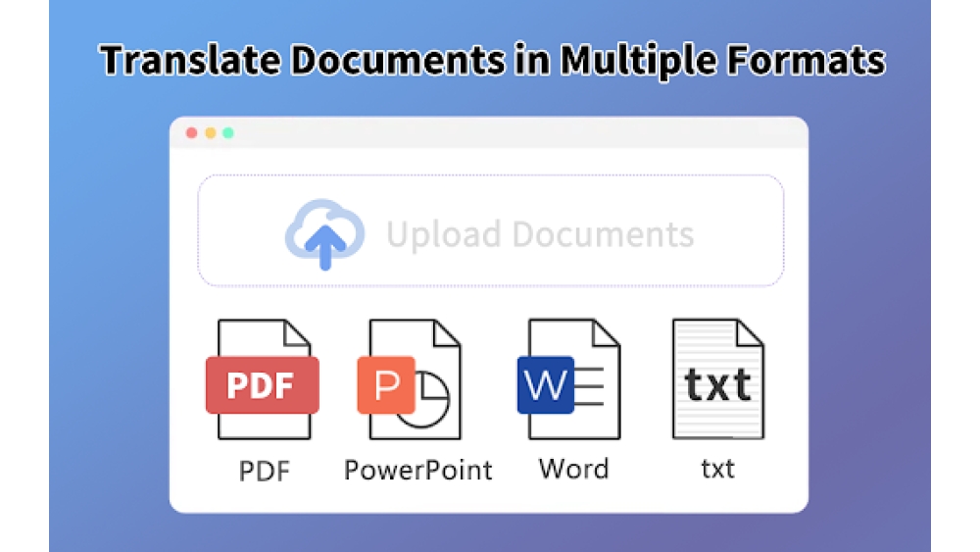Image resolution: width=980 pixels, height=552 pixels.
Task: Click the "PowerPoint" label text
Action: coord(418,470)
